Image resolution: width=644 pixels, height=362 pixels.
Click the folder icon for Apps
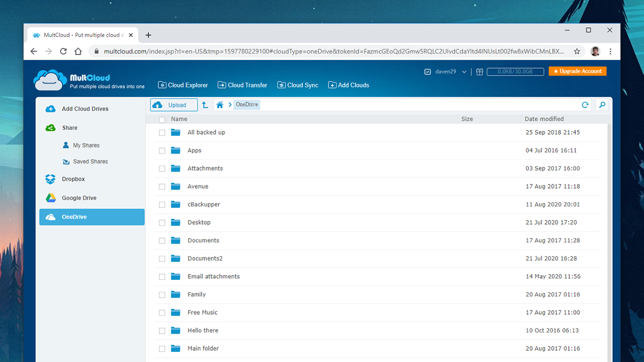tap(175, 151)
